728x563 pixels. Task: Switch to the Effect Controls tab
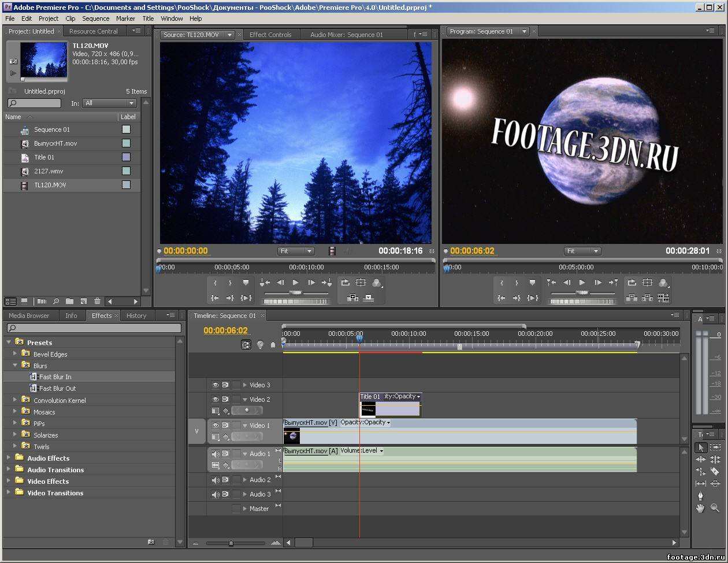coord(270,35)
